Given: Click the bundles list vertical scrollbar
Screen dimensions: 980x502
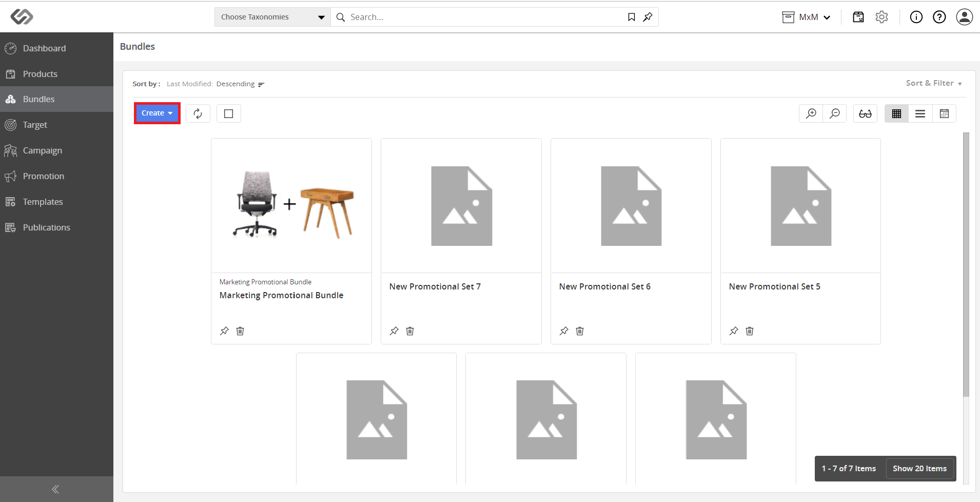Looking at the screenshot, I should (x=966, y=264).
